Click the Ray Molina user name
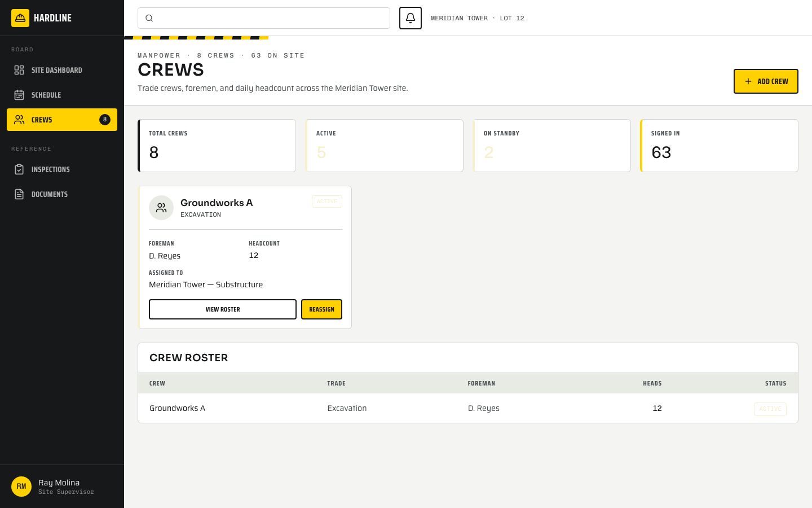 59,483
